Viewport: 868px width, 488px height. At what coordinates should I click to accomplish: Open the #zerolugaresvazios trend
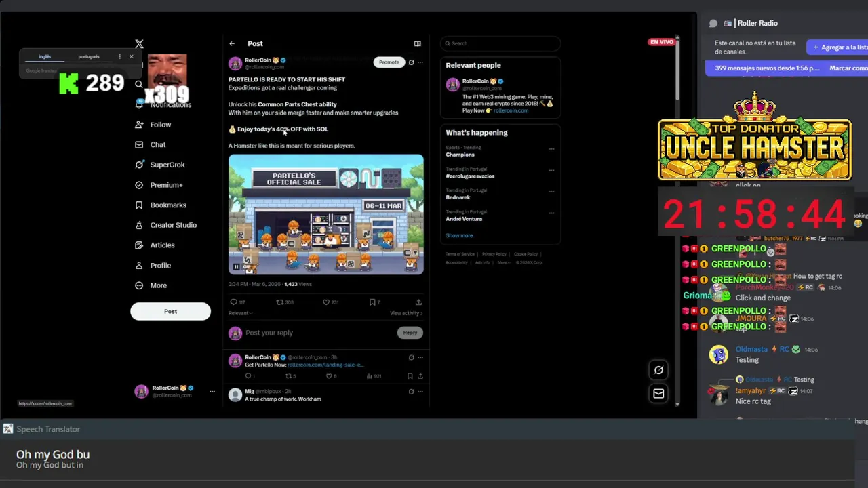point(470,176)
